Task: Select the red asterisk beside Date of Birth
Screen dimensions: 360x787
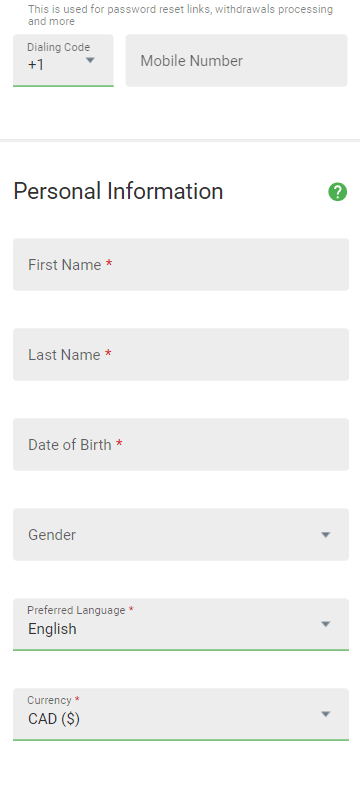Action: 119,444
